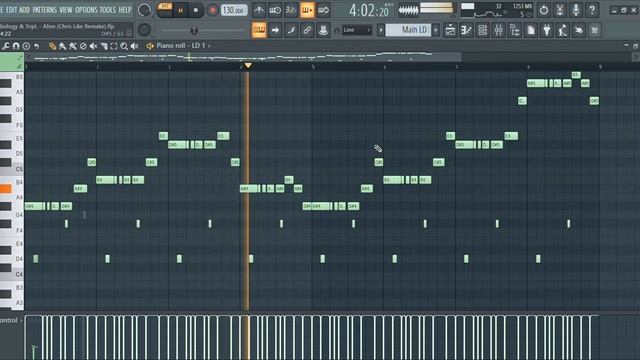Open the TOOLS menu
640x360 pixels.
click(x=108, y=9)
